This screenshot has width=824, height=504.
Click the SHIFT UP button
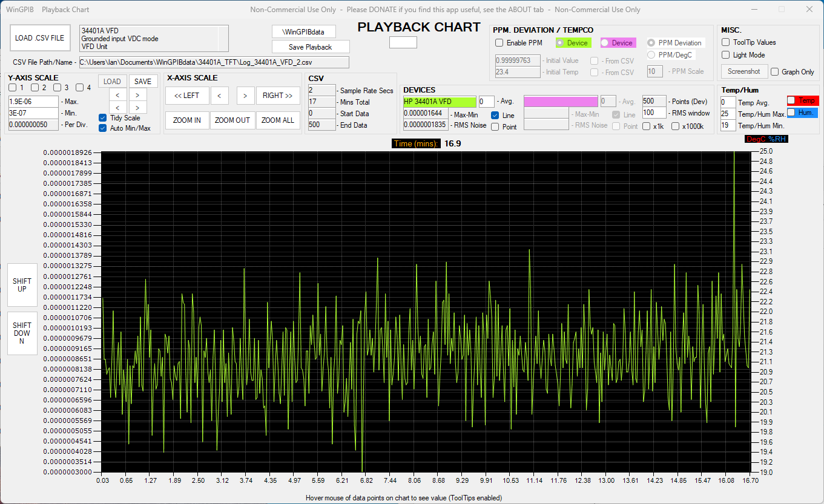[x=22, y=285]
